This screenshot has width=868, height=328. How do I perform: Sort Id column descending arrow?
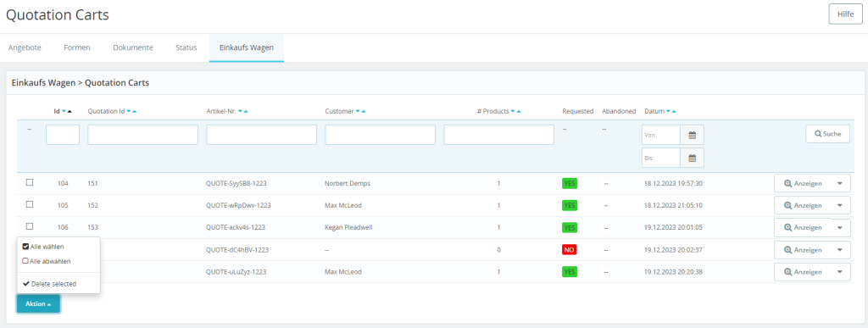64,111
